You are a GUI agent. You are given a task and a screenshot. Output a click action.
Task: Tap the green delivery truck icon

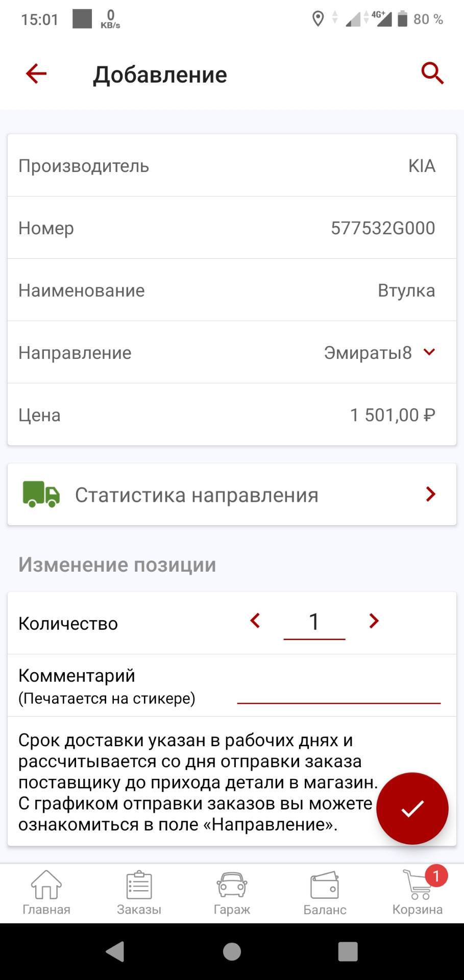coord(41,494)
